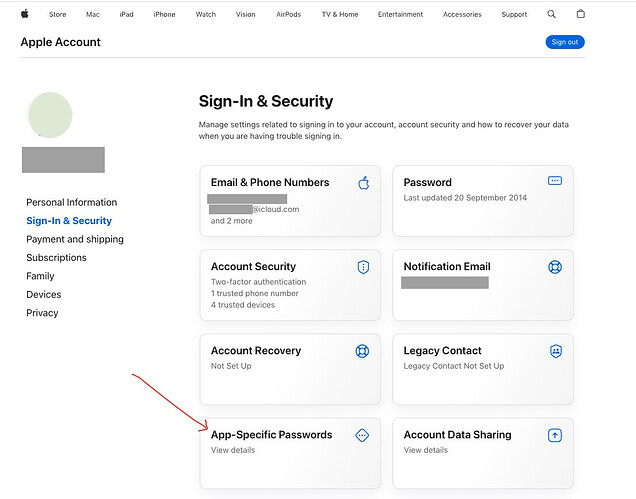Click 'Last updated 20 September 2014' text
Screen dimensions: 636x499
[465, 198]
